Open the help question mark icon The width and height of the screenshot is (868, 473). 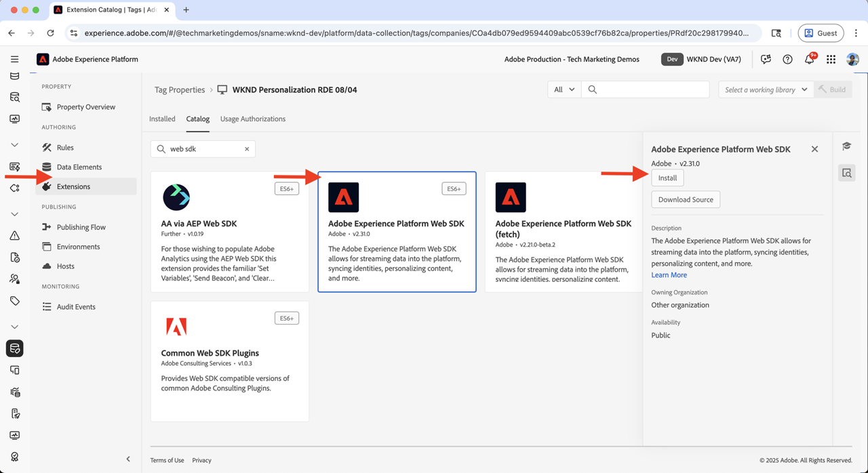[x=787, y=59]
